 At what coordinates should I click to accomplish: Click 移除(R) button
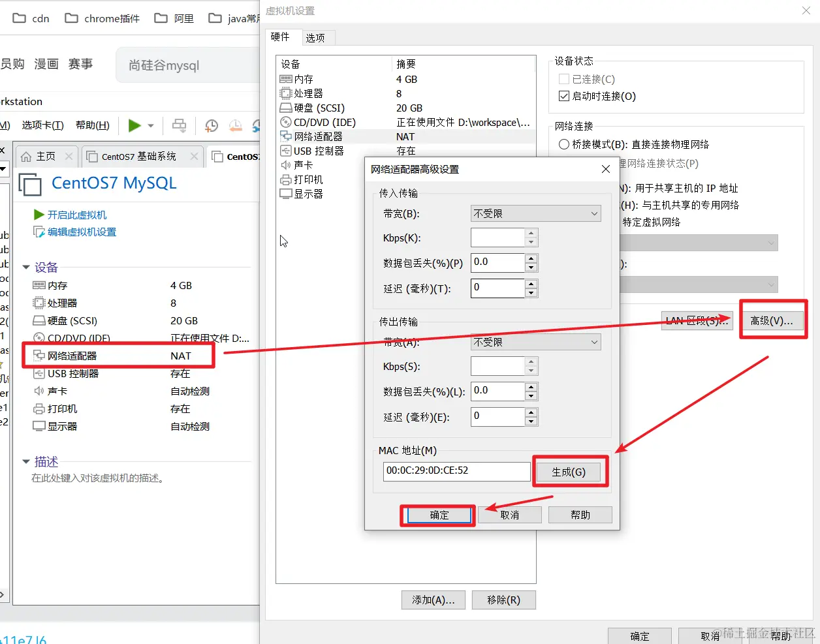tap(503, 600)
